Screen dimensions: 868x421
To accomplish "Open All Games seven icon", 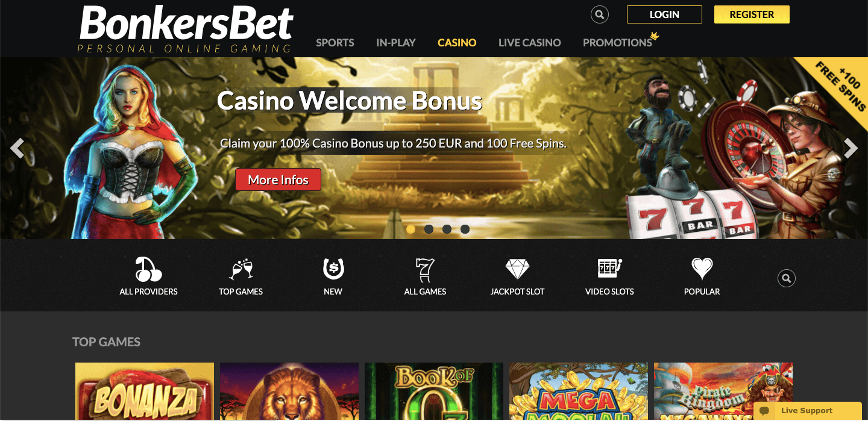I will click(x=425, y=269).
